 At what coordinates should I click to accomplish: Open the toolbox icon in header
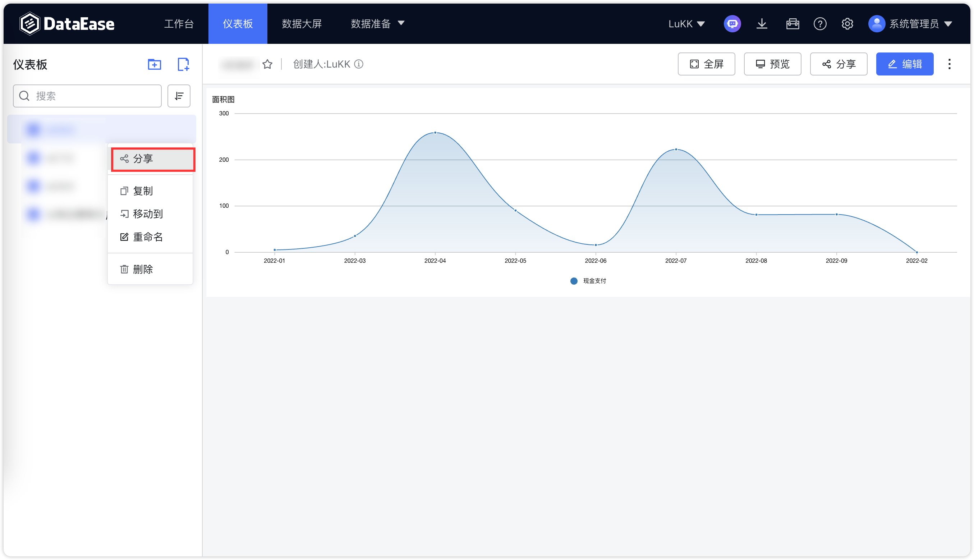(x=792, y=24)
